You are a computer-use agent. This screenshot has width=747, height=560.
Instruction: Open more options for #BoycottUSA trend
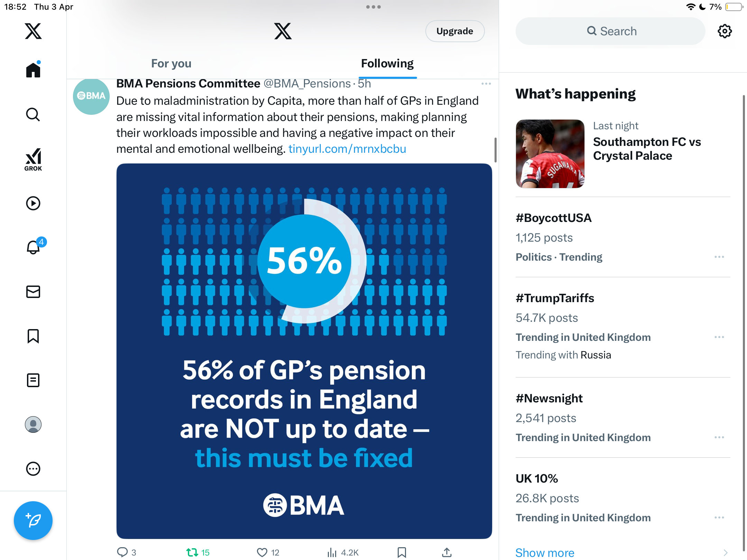click(719, 257)
